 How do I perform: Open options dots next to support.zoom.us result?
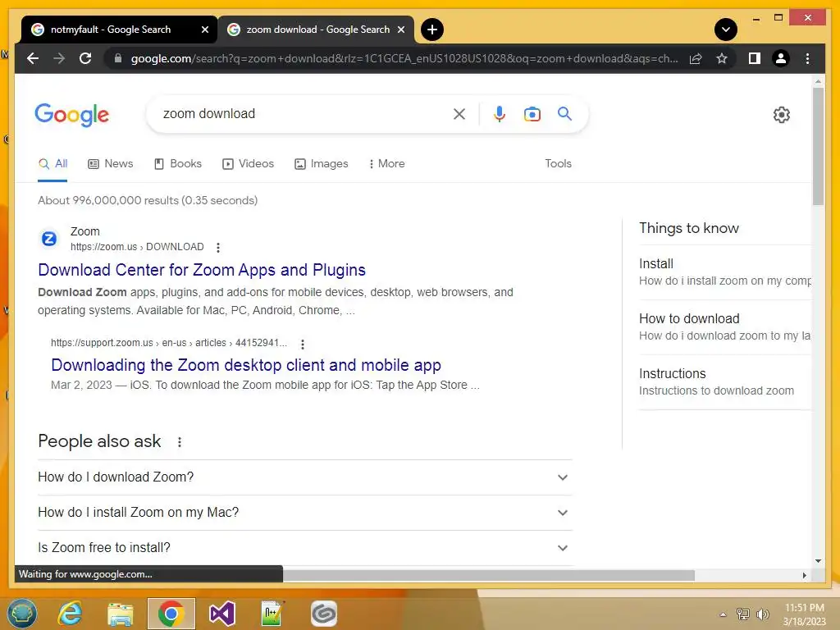click(303, 344)
